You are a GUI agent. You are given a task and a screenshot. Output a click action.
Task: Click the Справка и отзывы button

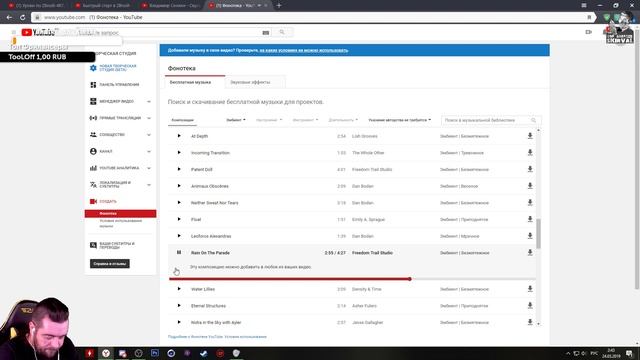(x=110, y=264)
